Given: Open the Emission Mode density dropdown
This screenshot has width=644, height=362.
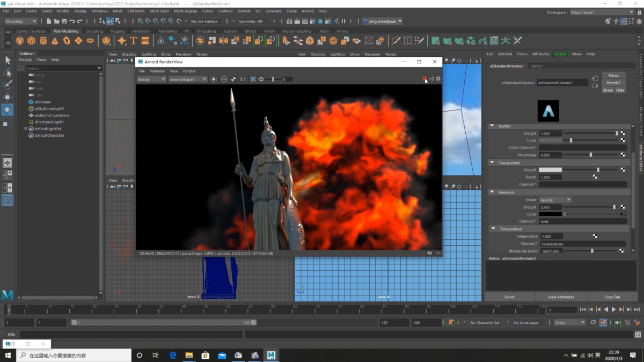Looking at the screenshot, I should tap(555, 200).
